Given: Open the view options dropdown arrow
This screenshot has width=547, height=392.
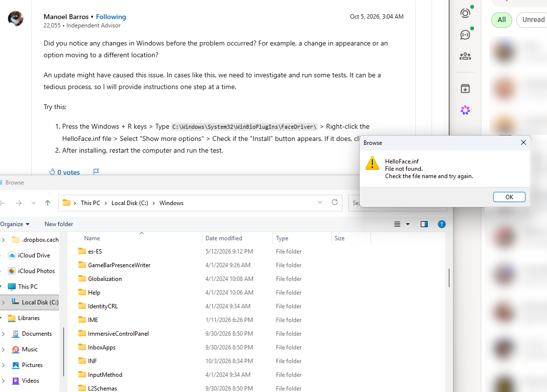Looking at the screenshot, I should 408,224.
